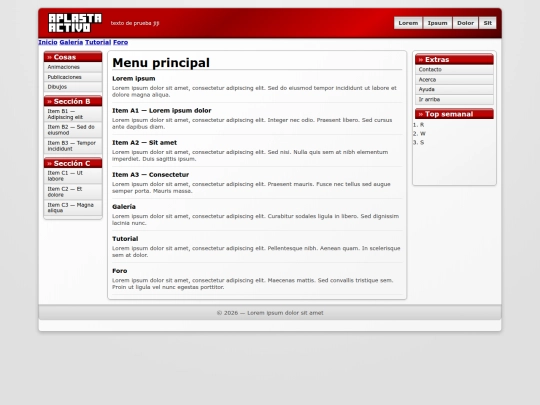Click the Lorem ipsum entry title

pos(134,79)
